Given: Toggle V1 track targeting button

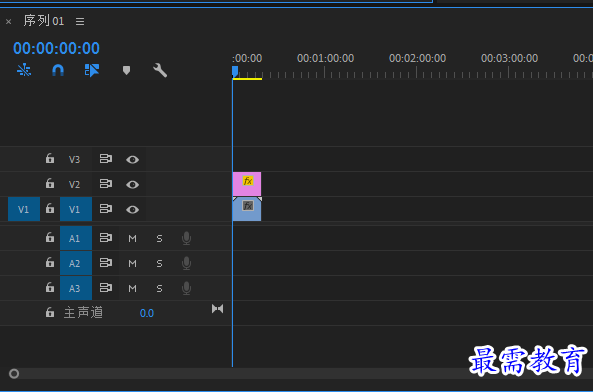Looking at the screenshot, I should pyautogui.click(x=76, y=209).
